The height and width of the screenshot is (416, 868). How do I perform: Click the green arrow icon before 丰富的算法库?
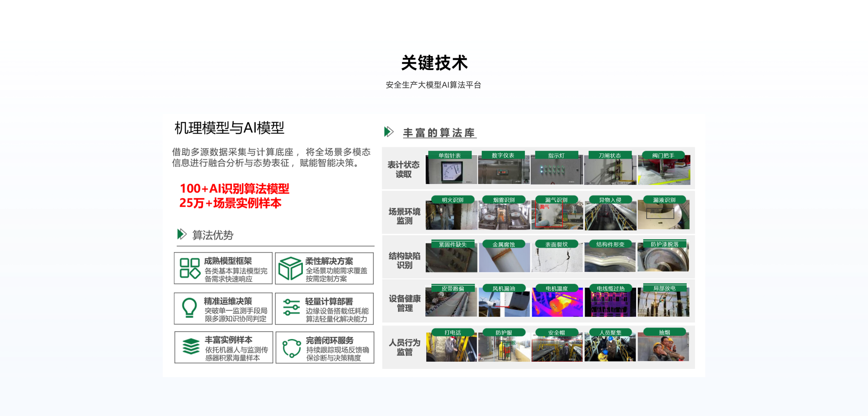389,132
